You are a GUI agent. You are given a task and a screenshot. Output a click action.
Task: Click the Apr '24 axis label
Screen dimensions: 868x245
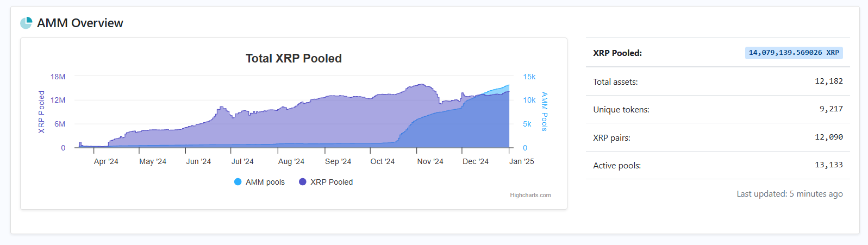(x=106, y=161)
